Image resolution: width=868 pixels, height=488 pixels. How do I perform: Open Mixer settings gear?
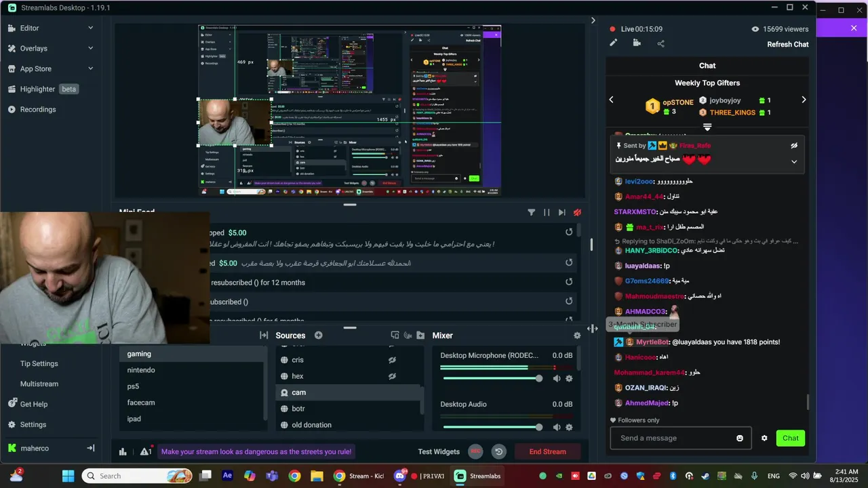577,335
